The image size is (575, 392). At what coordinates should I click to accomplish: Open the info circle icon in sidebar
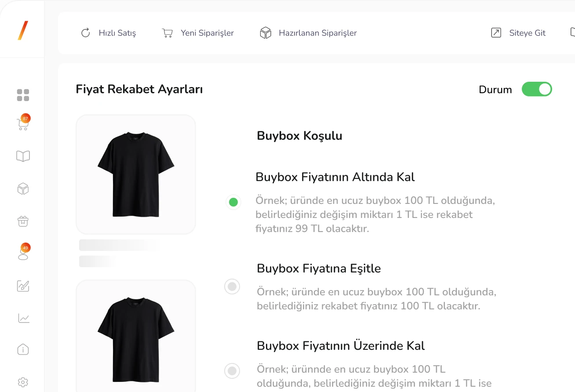(23, 350)
